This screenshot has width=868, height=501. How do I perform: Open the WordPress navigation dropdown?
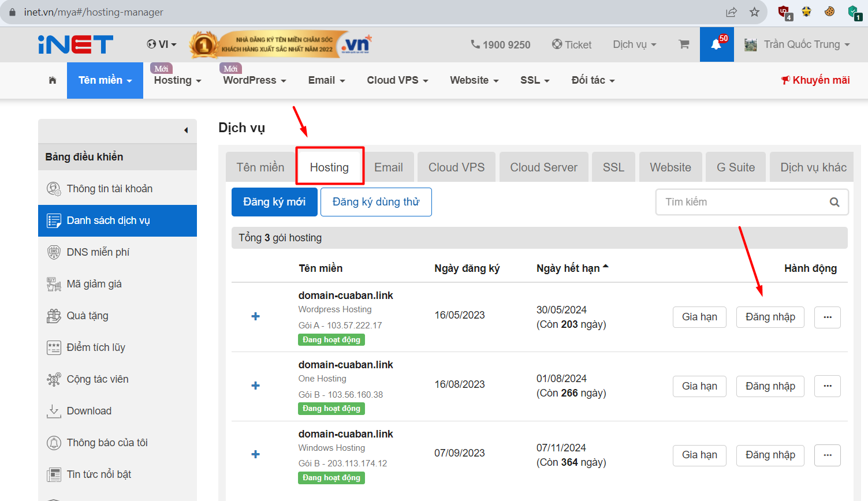point(255,80)
